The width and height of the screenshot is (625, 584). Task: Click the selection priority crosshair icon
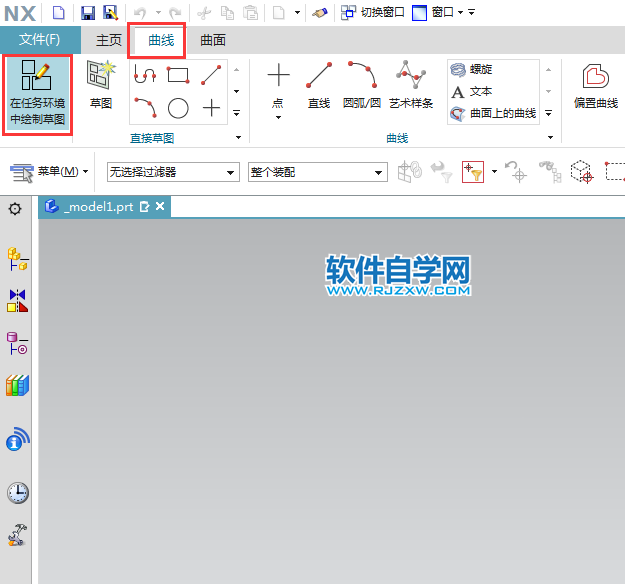pos(515,172)
